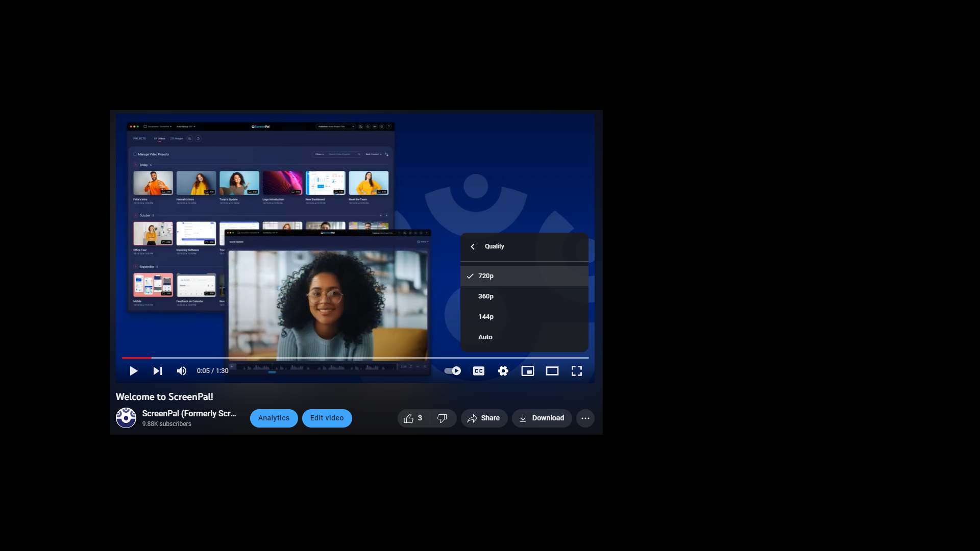The image size is (980, 551).
Task: Switch to theater mode
Action: (552, 371)
